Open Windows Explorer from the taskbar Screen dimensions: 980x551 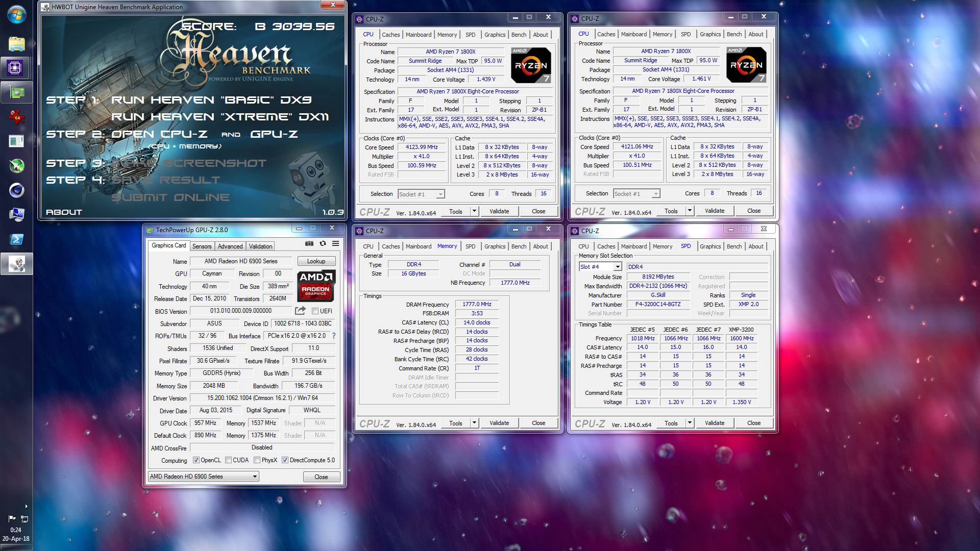coord(16,44)
